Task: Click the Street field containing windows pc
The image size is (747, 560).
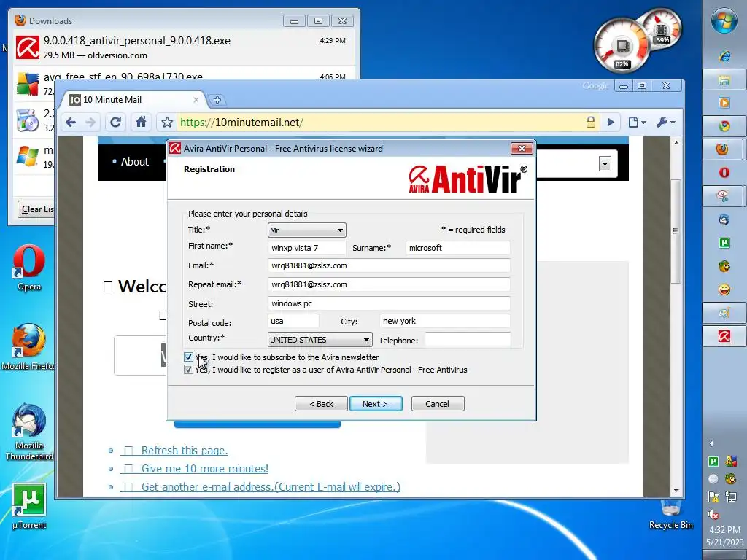Action: (389, 303)
